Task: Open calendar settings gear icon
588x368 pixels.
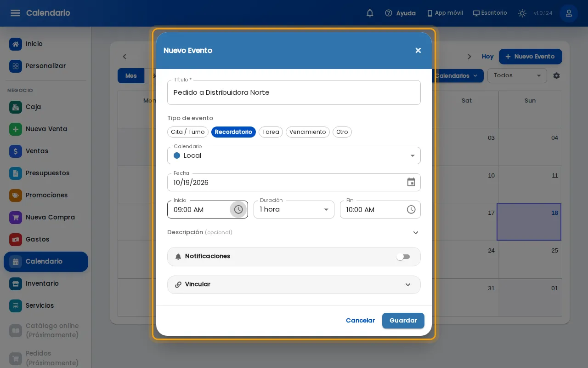Action: [x=556, y=75]
